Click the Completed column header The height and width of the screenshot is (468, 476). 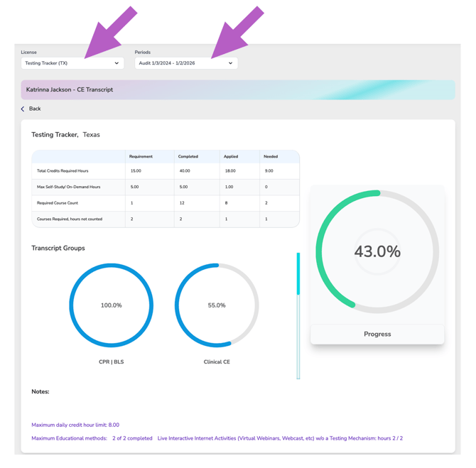(x=188, y=156)
